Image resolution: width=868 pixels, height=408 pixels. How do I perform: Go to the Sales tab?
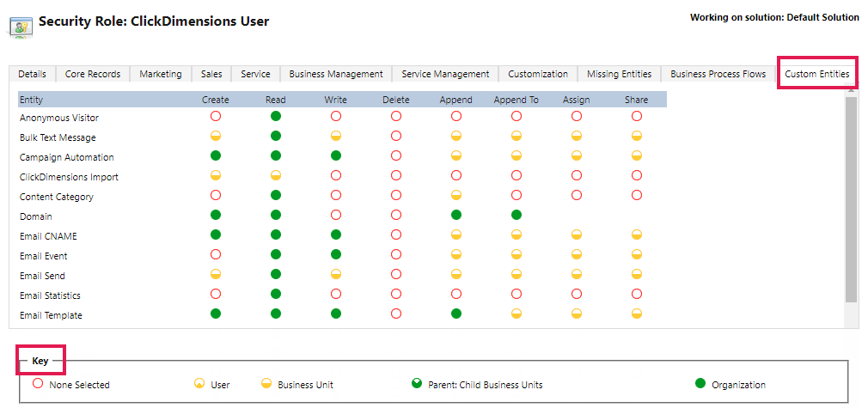[x=211, y=74]
